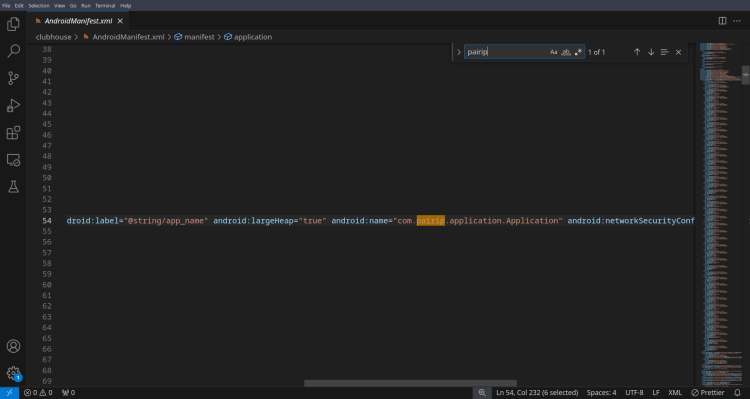Click the remote window indicator in status bar

[x=9, y=393]
